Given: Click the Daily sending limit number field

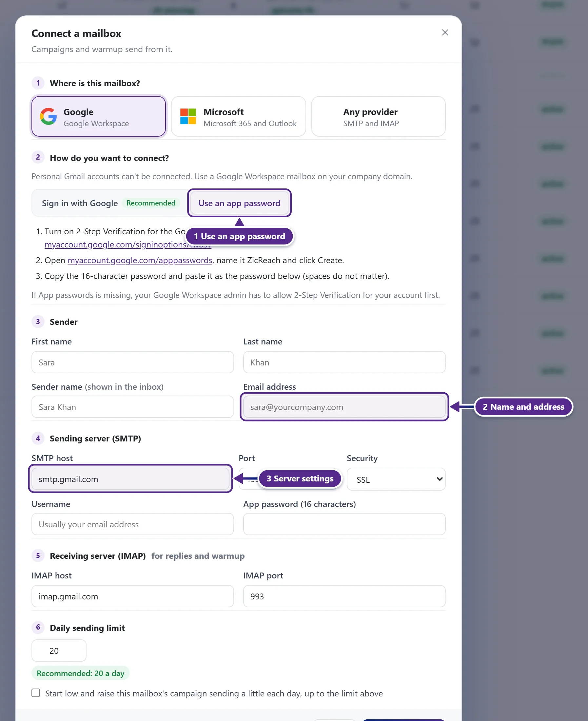Looking at the screenshot, I should (x=59, y=651).
